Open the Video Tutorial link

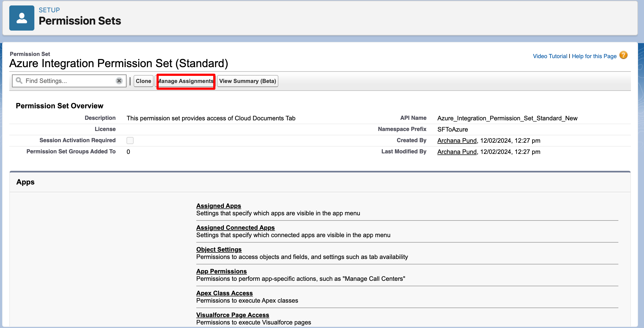(x=550, y=56)
